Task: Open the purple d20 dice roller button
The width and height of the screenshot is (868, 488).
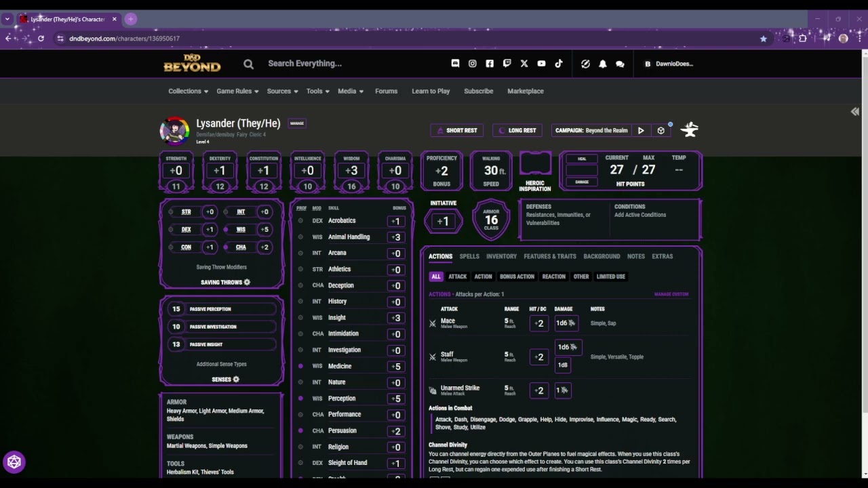Action: (14, 462)
